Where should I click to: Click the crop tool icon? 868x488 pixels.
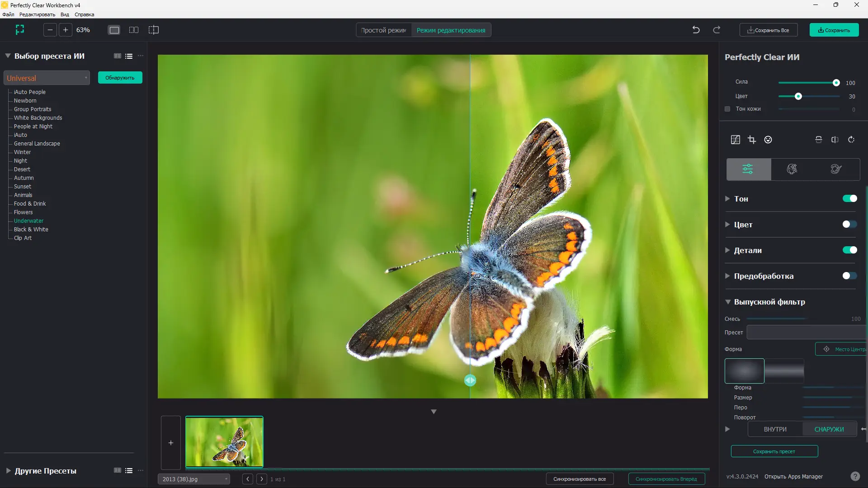click(752, 140)
